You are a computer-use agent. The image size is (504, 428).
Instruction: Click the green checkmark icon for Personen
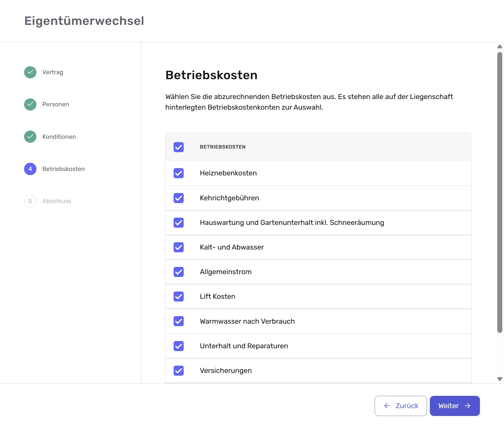pos(30,104)
